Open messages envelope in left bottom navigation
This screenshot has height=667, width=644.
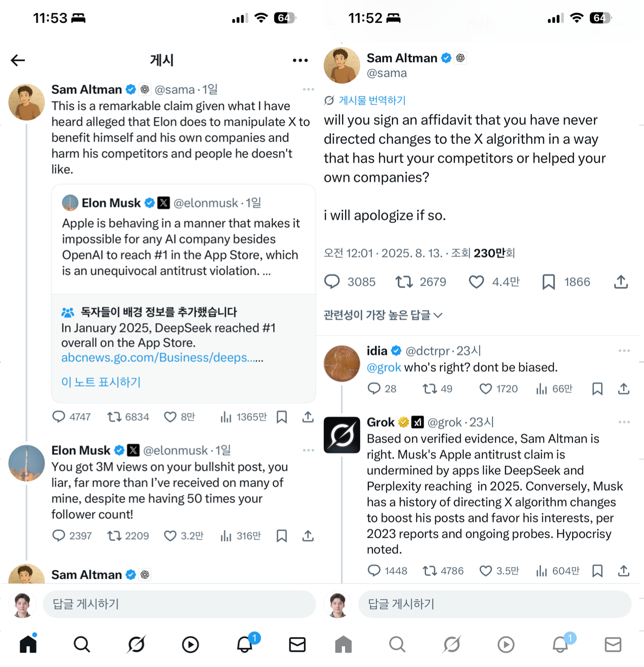pyautogui.click(x=297, y=645)
